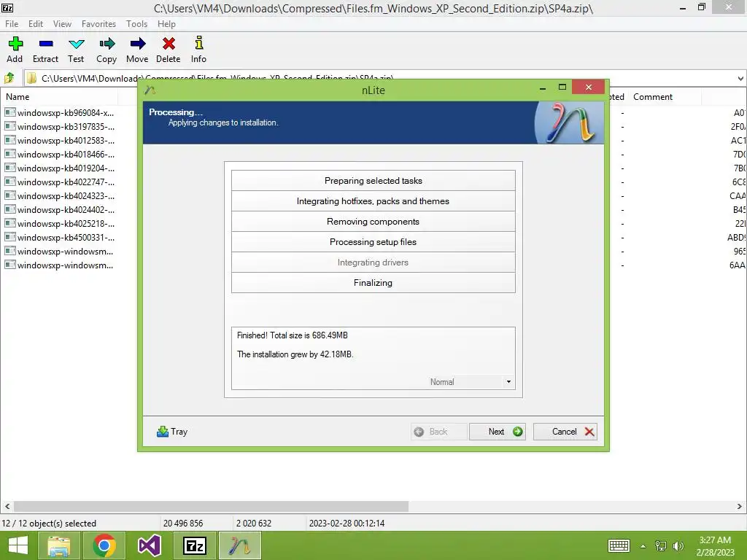Expand the 7-Zip address bar dropdown
This screenshot has height=560, width=747.
(740, 79)
